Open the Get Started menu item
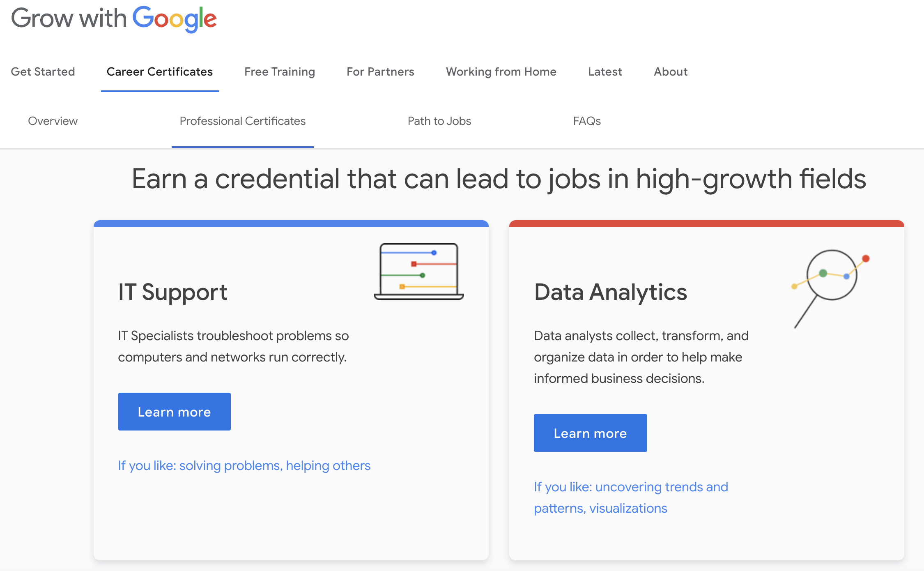The image size is (924, 571). (43, 71)
